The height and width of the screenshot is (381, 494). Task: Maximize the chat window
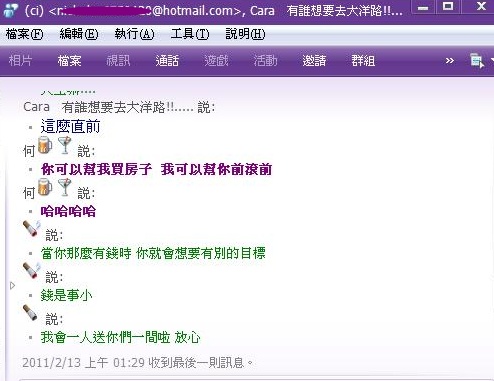pyautogui.click(x=448, y=7)
